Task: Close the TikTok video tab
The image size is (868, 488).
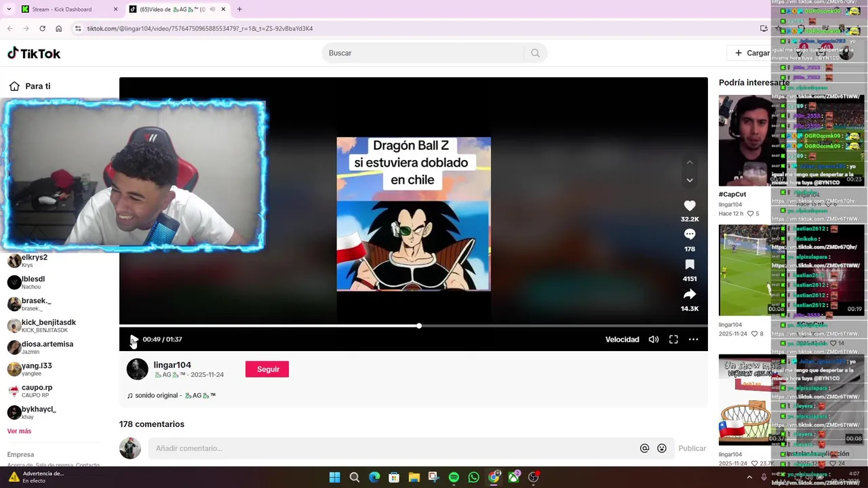Action: (222, 9)
